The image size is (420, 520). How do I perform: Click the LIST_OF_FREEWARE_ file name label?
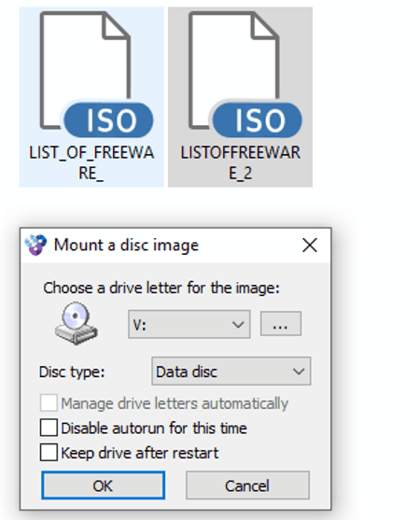pos(91,162)
